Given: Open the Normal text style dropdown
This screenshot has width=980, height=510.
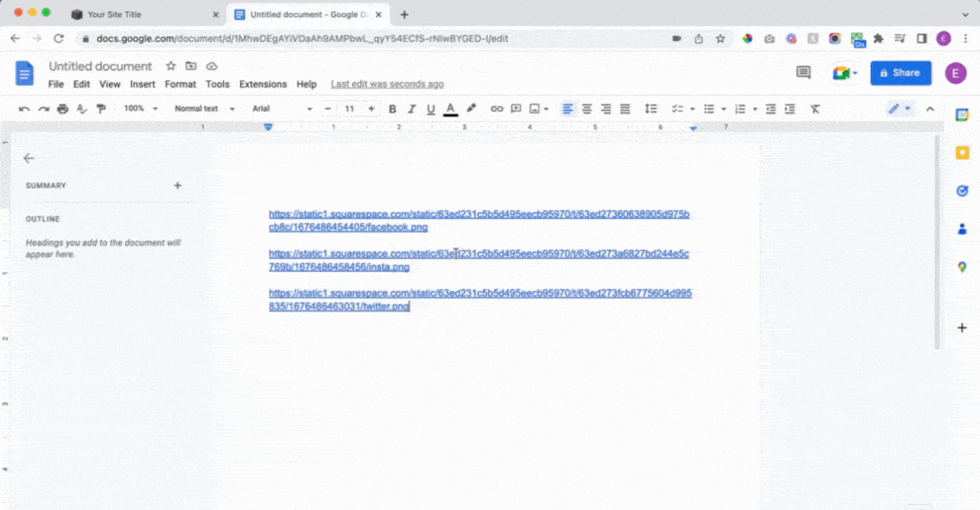Looking at the screenshot, I should [x=204, y=109].
